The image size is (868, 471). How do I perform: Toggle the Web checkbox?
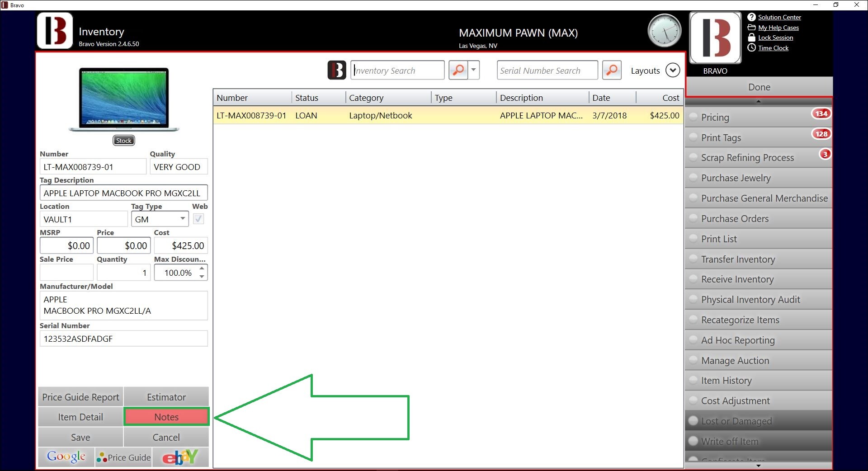pyautogui.click(x=198, y=219)
